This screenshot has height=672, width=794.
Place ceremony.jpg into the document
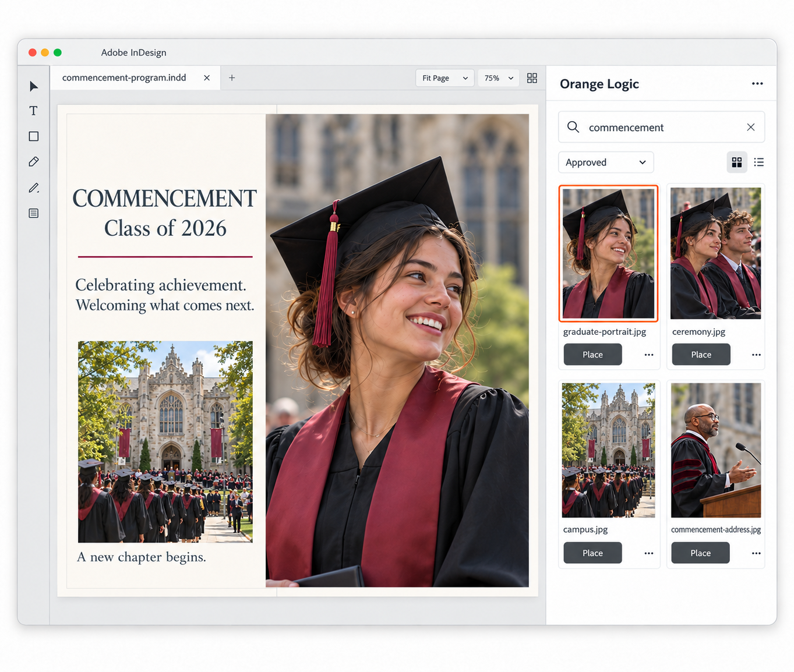coord(701,355)
